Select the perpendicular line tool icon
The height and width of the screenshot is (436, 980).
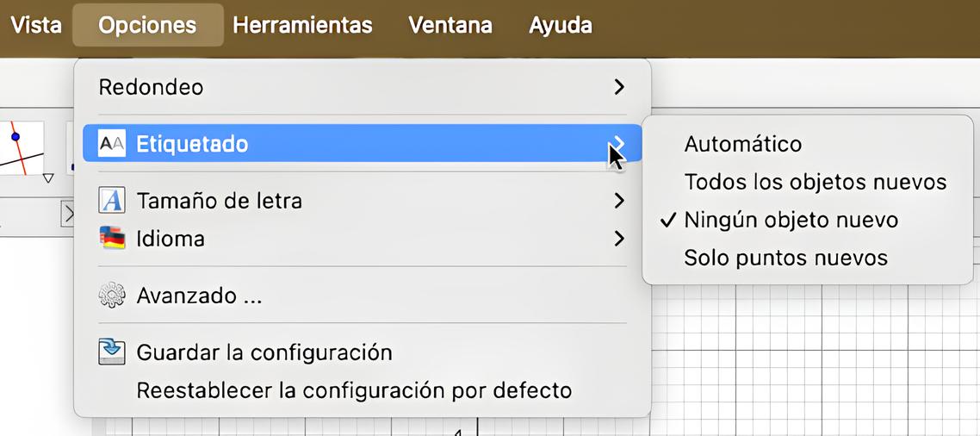22,147
